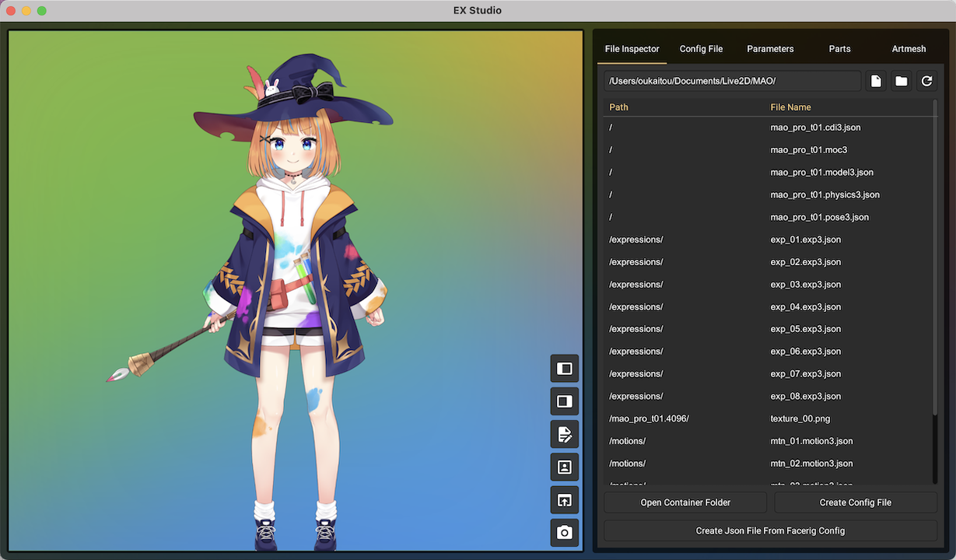Click the Open Container Folder button
This screenshot has width=956, height=560.
(685, 502)
